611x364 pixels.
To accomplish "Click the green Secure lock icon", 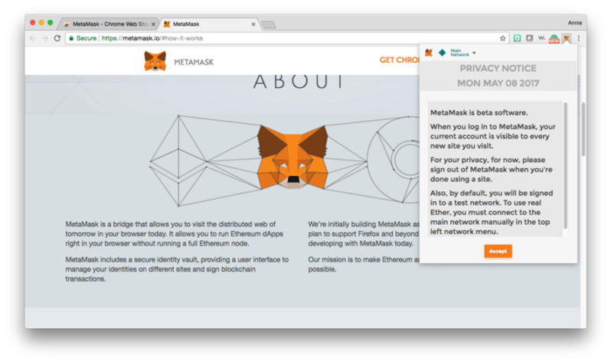I will [x=71, y=38].
